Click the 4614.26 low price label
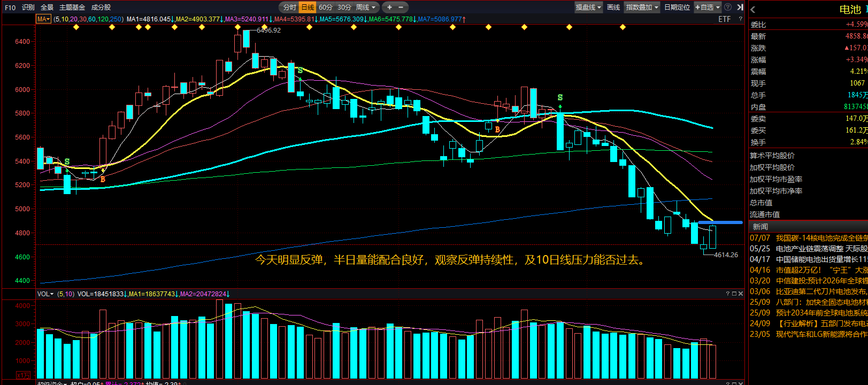The image size is (868, 385). (x=726, y=255)
